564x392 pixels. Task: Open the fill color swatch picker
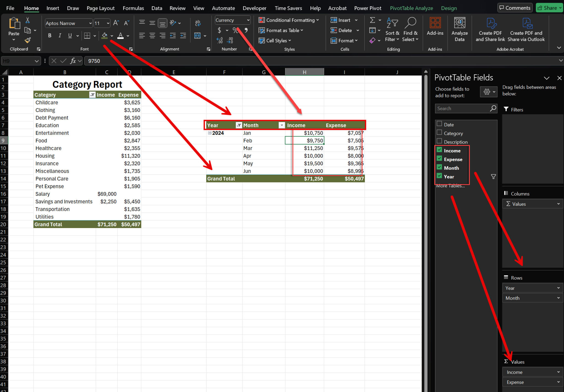[111, 35]
